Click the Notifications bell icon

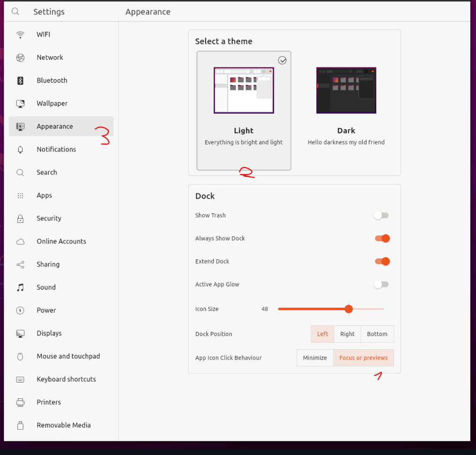click(20, 150)
